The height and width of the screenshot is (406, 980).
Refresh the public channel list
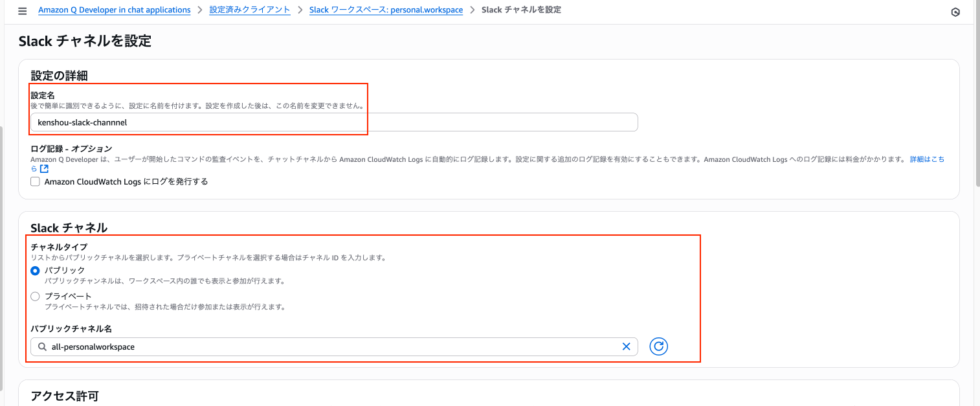(x=658, y=346)
